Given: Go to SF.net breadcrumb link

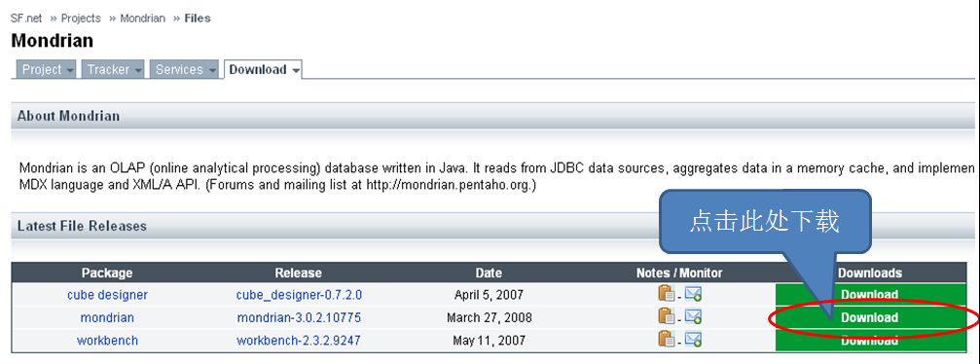Looking at the screenshot, I should coord(26,18).
